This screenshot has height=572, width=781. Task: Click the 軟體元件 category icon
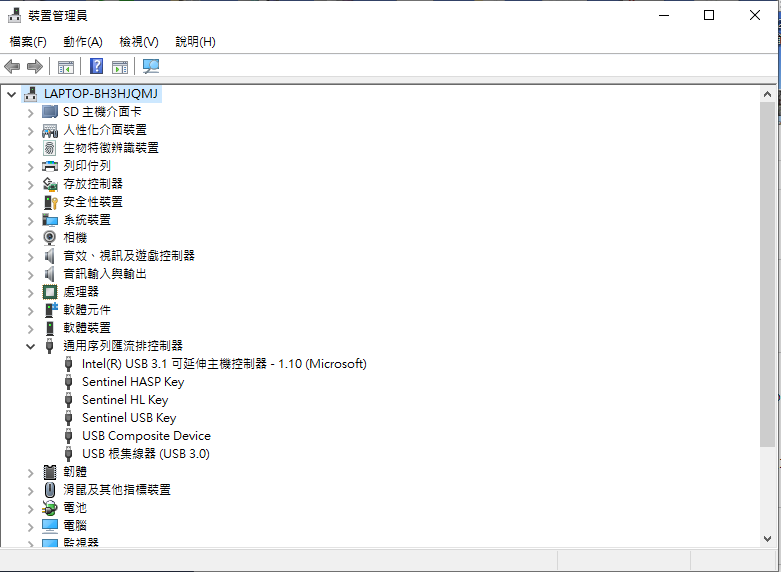(51, 309)
